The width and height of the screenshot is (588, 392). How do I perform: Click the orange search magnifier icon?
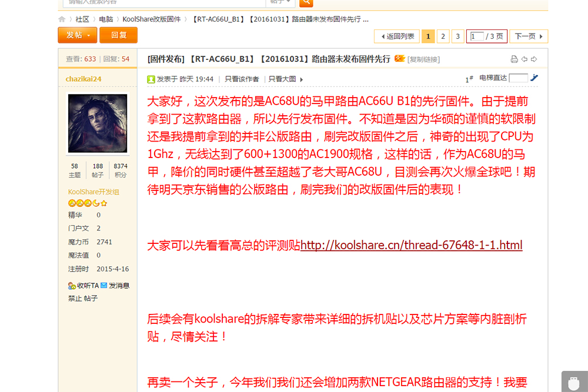click(306, 2)
